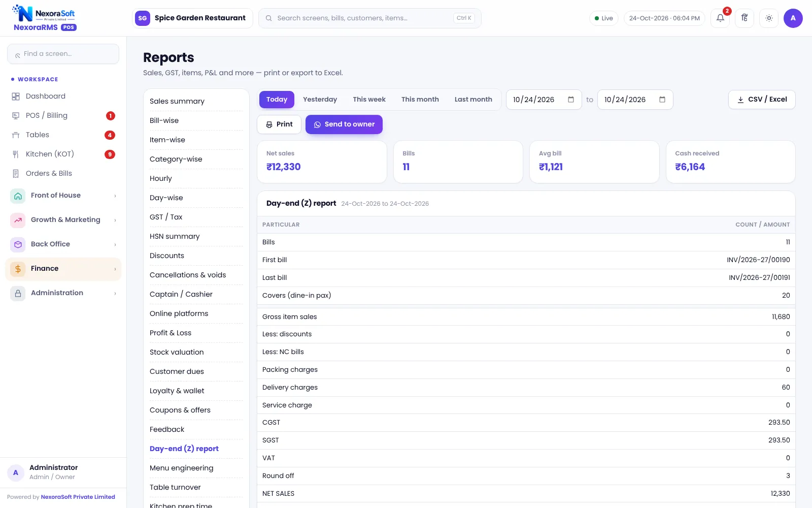Click the POS / Billing sidebar icon
The width and height of the screenshot is (812, 508).
coord(16,116)
